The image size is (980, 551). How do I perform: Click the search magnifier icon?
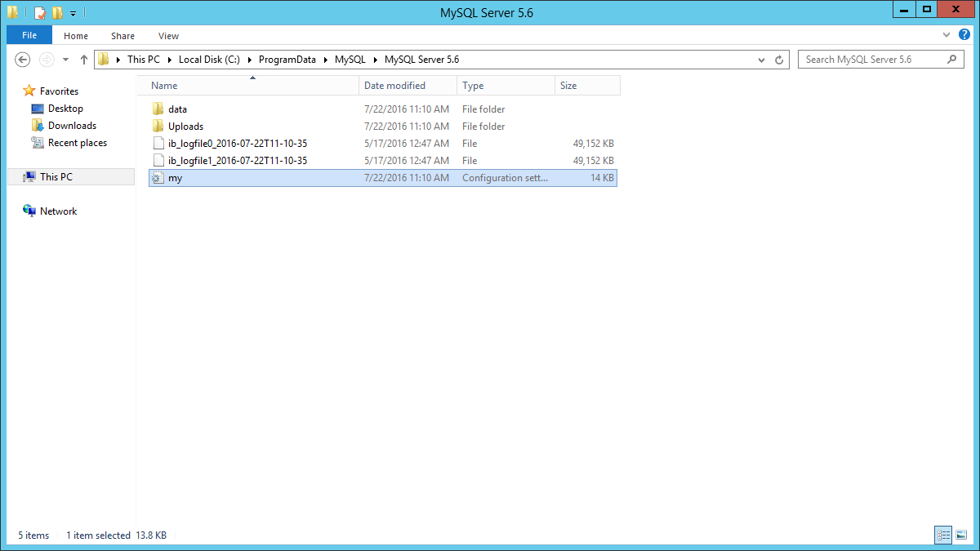coord(951,60)
